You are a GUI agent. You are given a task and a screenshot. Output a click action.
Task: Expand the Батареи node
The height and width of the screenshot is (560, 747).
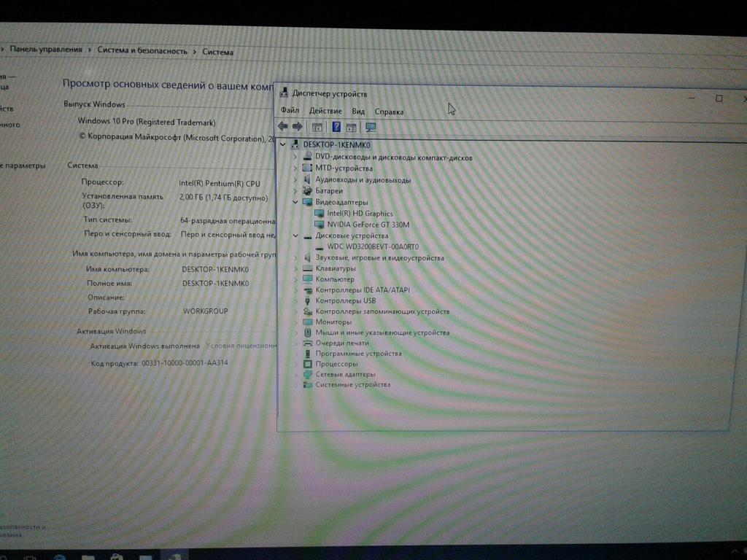(x=295, y=190)
